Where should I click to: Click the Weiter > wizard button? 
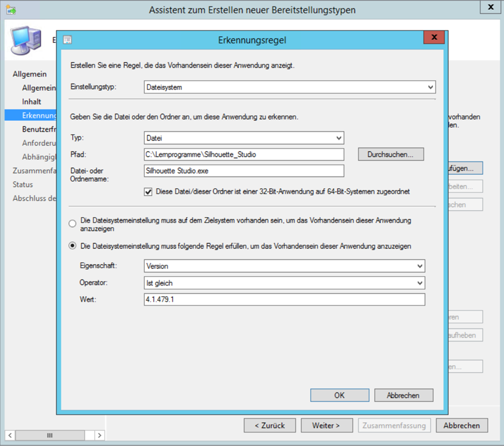coord(326,426)
